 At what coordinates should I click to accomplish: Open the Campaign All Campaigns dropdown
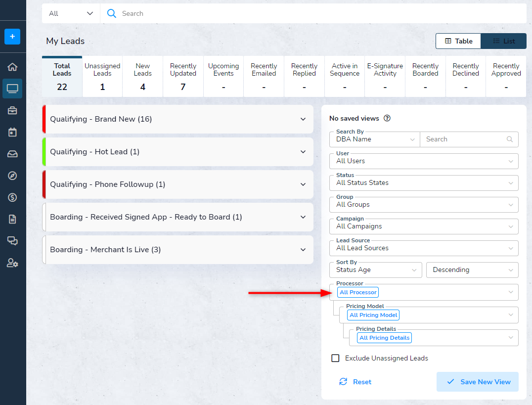point(424,226)
